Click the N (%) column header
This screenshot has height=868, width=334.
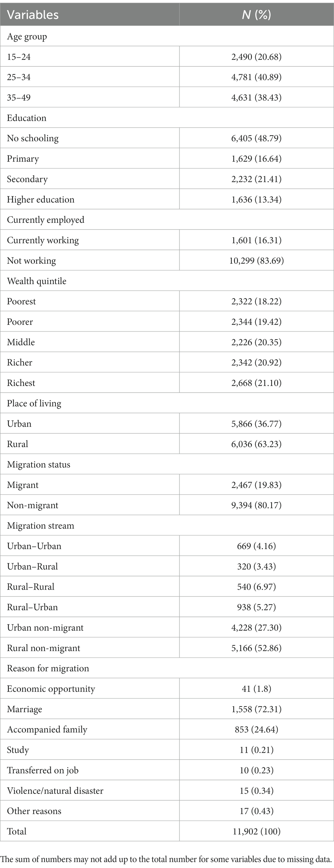(257, 15)
